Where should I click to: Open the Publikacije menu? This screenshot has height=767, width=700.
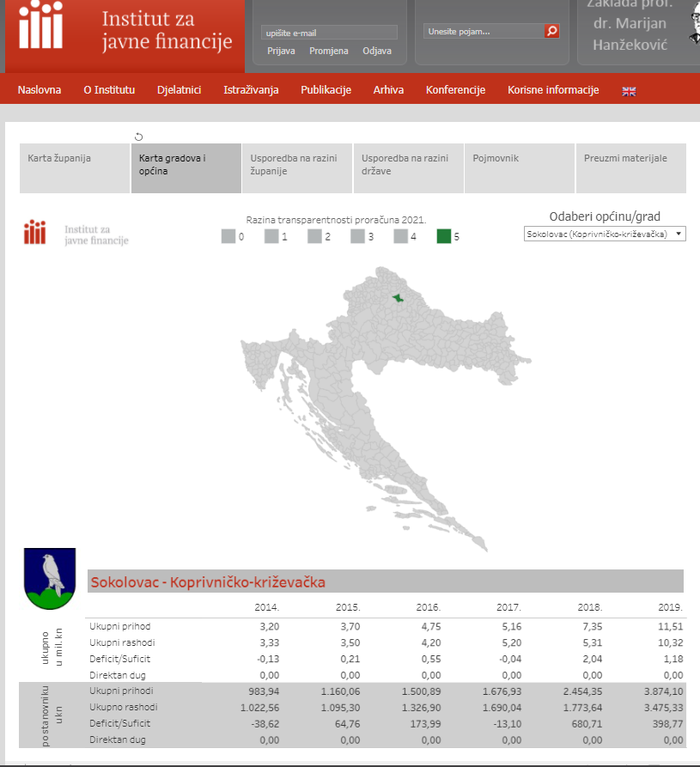[326, 90]
